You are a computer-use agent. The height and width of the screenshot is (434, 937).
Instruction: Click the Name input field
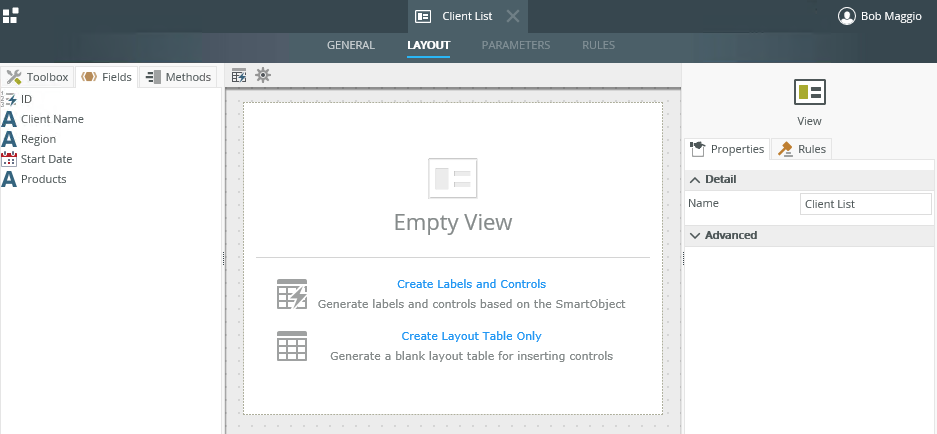865,204
